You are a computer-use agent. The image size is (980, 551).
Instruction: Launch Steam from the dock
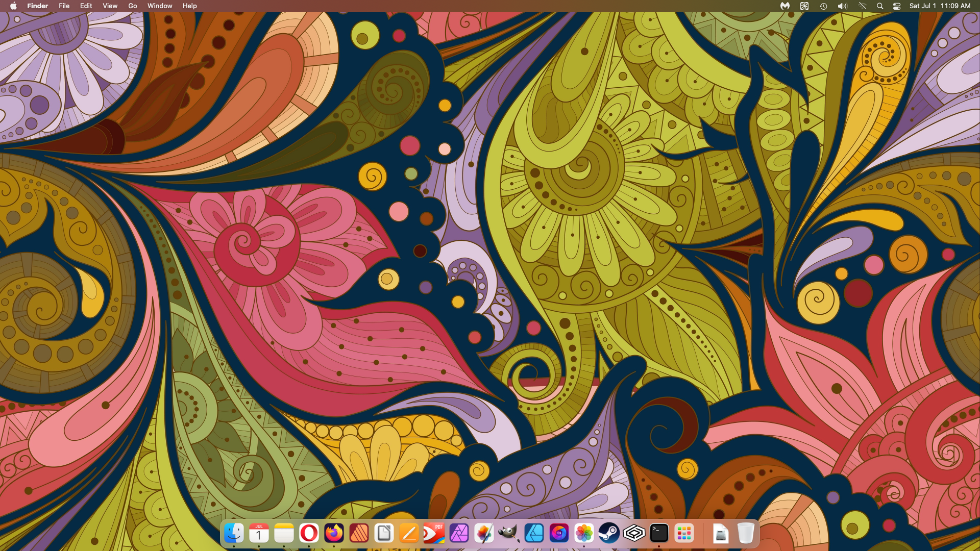609,534
